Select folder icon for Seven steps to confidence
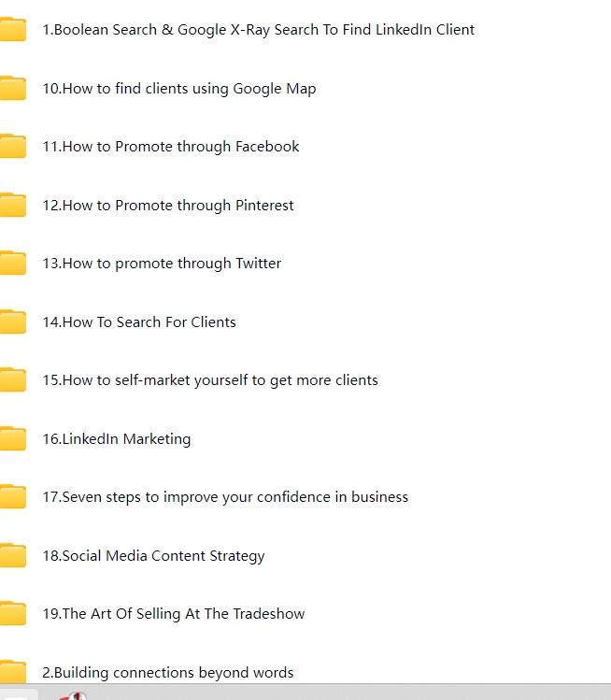 click(x=12, y=497)
